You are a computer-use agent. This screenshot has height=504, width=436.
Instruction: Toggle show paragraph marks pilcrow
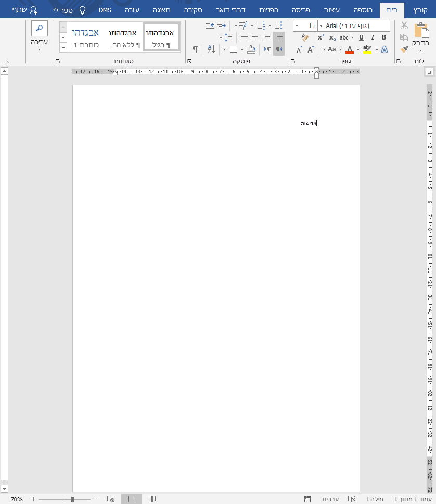[x=195, y=49]
